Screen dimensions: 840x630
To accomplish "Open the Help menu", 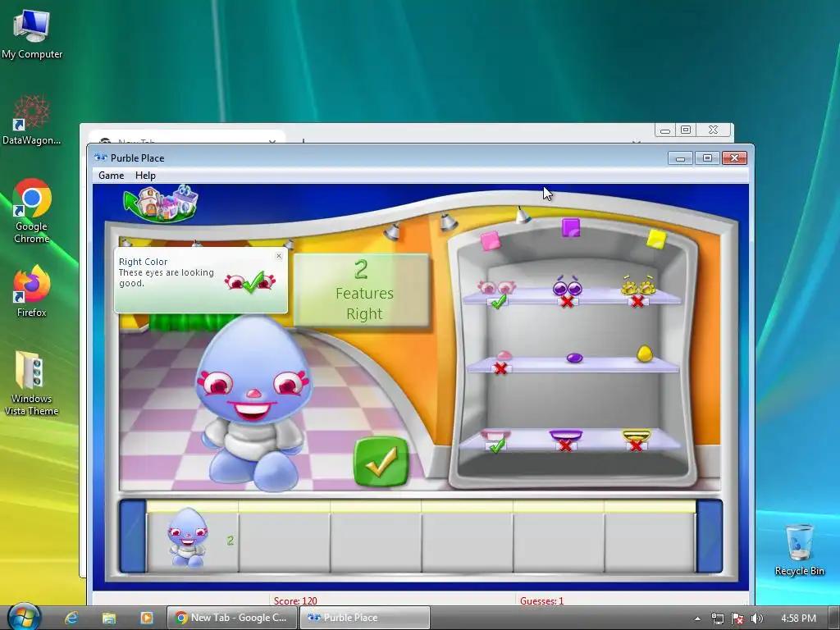I will click(x=145, y=176).
